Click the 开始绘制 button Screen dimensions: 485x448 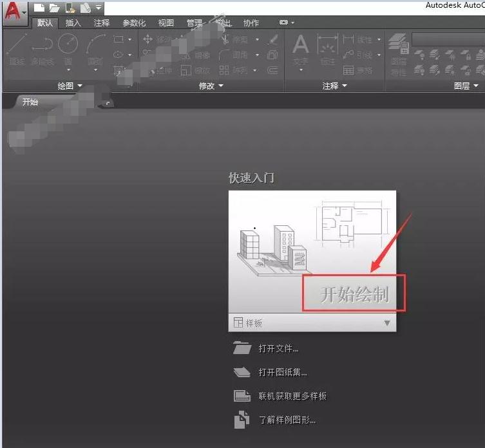click(354, 294)
